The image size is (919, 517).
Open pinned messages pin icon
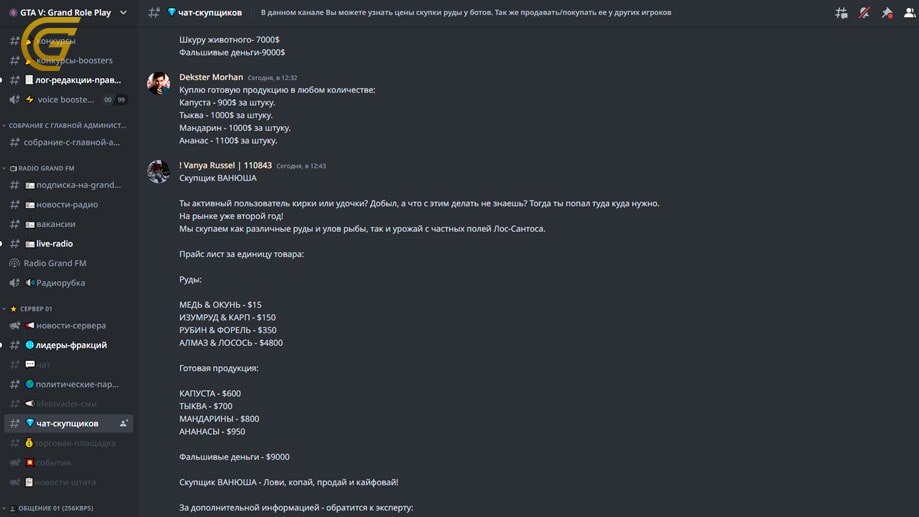click(x=887, y=13)
